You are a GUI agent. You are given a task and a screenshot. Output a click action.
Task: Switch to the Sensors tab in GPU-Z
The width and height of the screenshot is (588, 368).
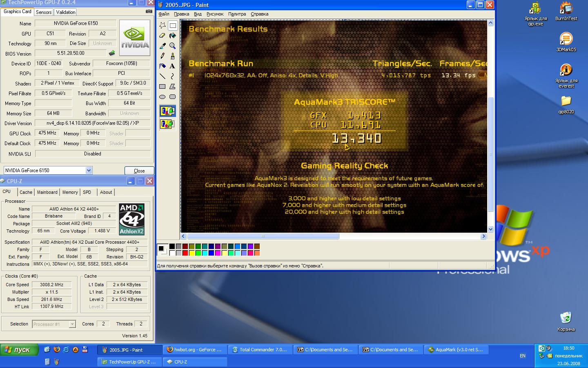coord(44,12)
